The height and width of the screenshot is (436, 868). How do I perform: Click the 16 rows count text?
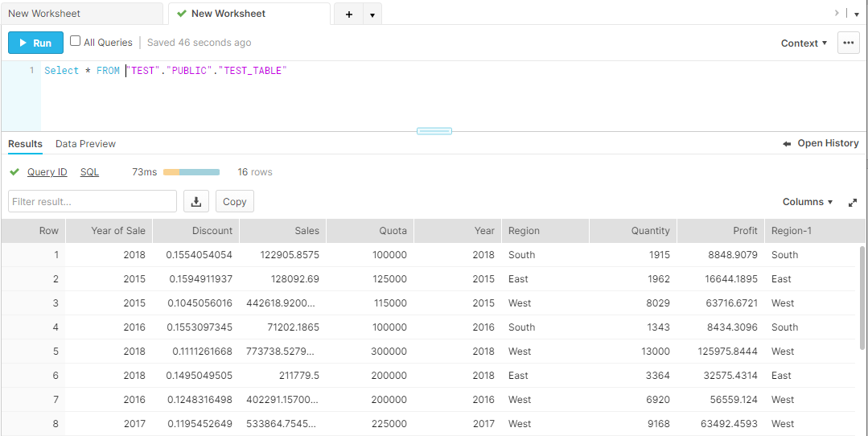255,172
